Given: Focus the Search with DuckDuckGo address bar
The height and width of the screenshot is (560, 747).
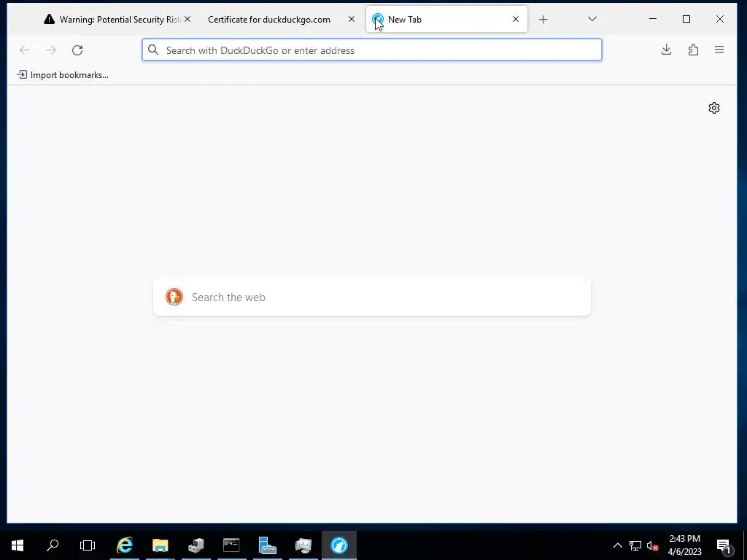Looking at the screenshot, I should (371, 50).
